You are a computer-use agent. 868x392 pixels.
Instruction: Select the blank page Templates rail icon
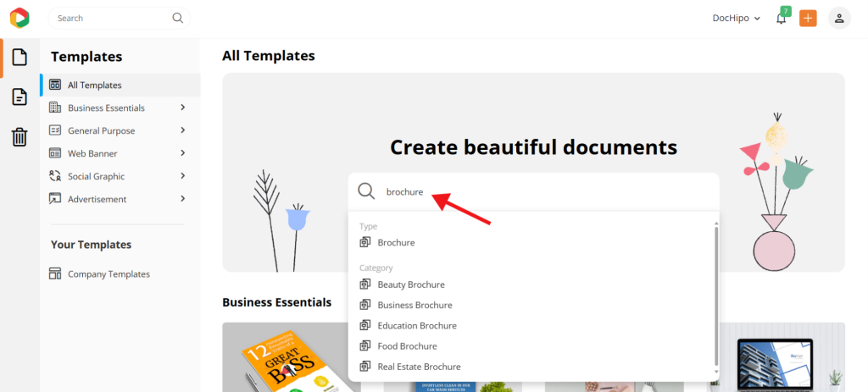click(19, 57)
